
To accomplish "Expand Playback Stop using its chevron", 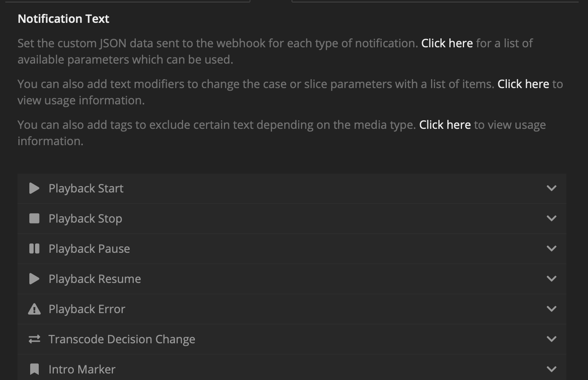I will point(551,219).
